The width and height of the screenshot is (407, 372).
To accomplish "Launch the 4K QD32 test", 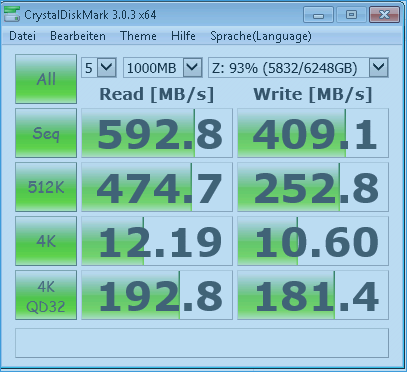I will click(x=46, y=295).
